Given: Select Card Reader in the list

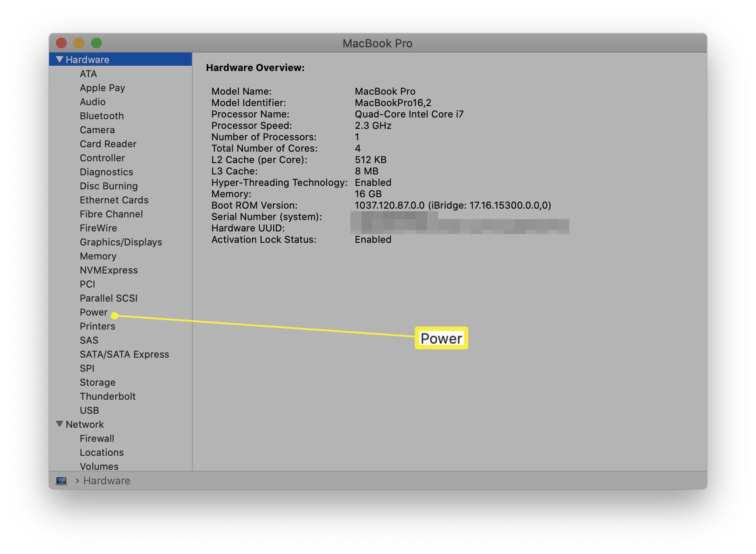Looking at the screenshot, I should 108,144.
